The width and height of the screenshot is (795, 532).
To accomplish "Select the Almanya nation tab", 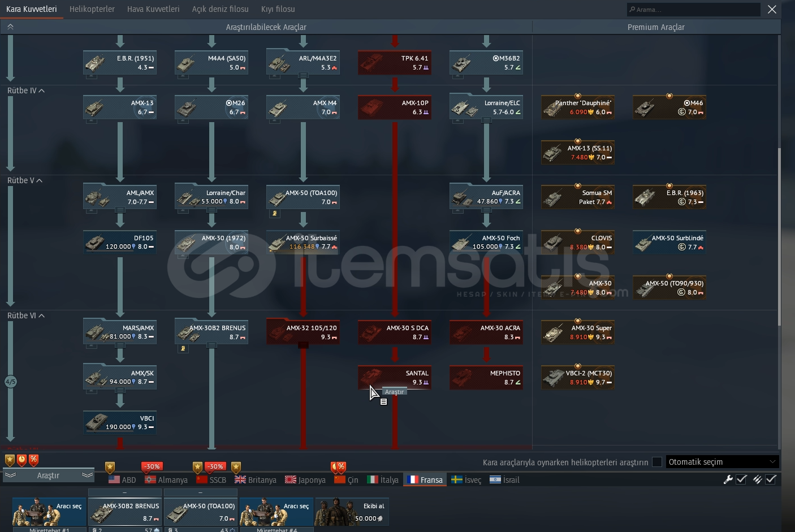I will (166, 479).
